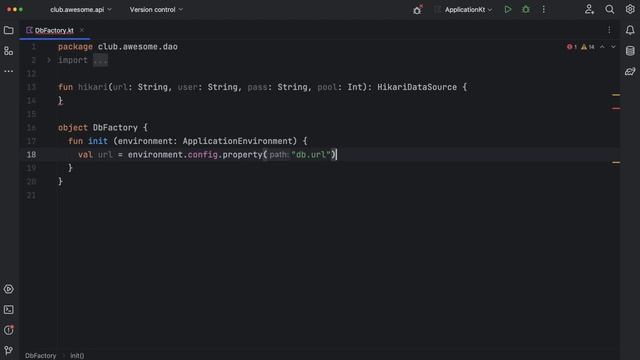
Task: Open the Git version control tool window
Action: [9, 350]
